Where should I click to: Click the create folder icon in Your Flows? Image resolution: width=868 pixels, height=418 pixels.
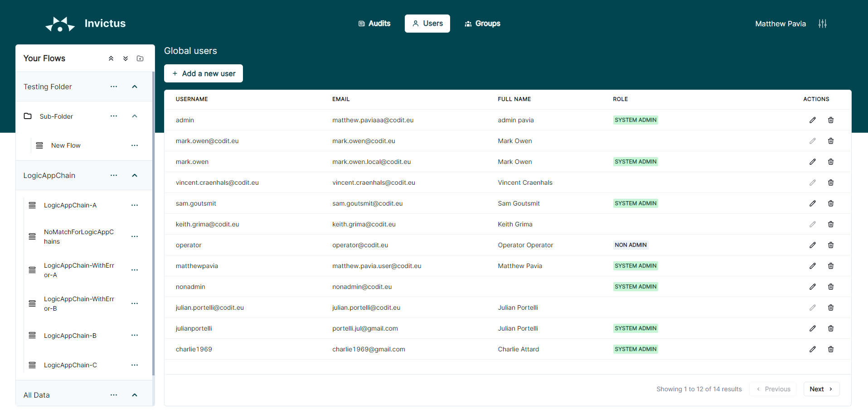pyautogui.click(x=140, y=58)
